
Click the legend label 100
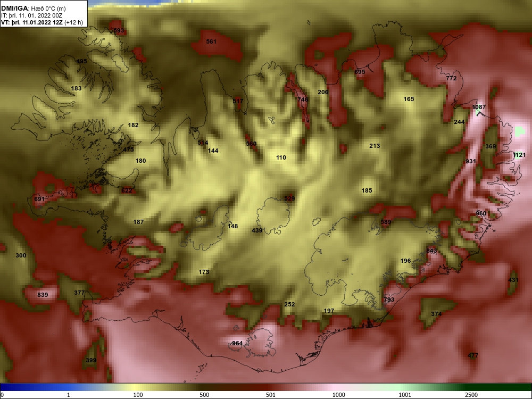(x=138, y=395)
